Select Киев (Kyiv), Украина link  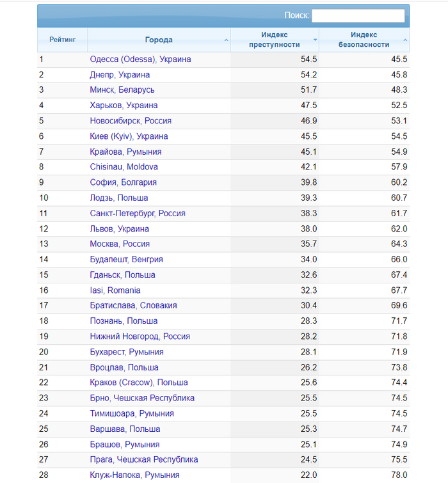tap(129, 136)
